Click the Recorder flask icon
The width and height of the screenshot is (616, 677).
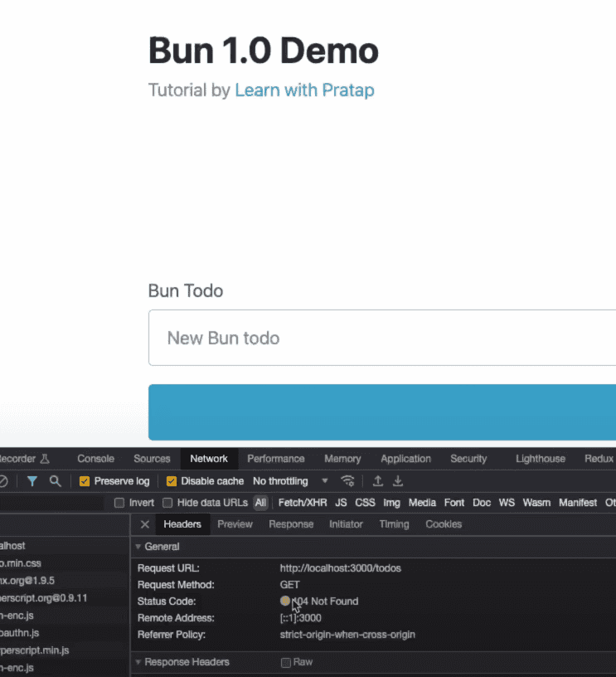click(x=45, y=459)
